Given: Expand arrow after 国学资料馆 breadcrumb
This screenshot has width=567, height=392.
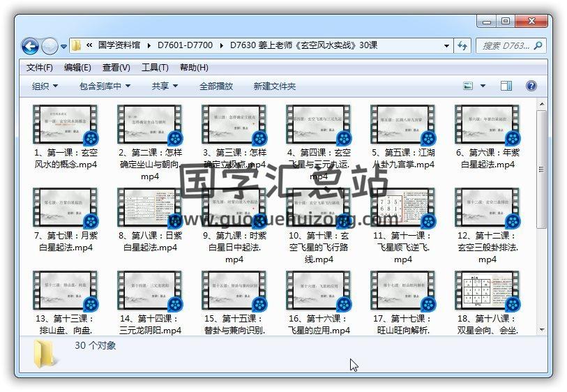Looking at the screenshot, I should (x=149, y=45).
